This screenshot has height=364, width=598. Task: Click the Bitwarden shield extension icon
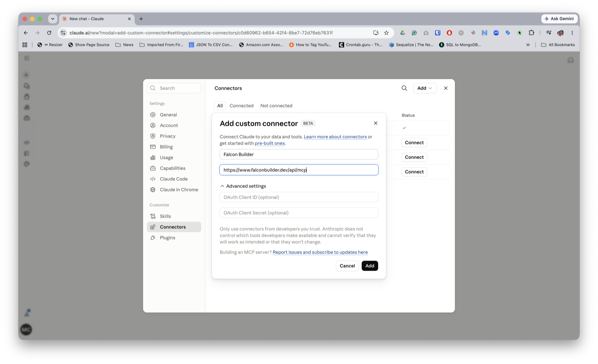[438, 33]
